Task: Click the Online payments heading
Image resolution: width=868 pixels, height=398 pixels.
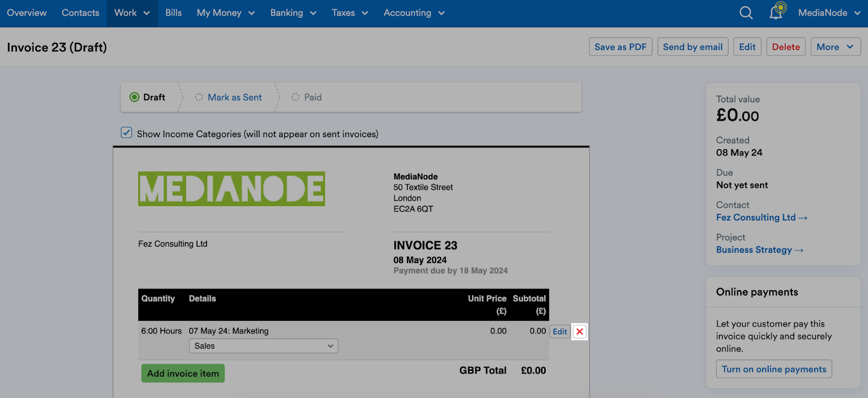Action: click(x=757, y=292)
